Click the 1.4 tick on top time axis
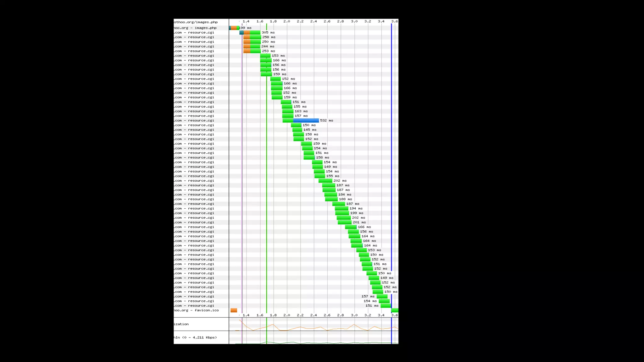Viewport: 644px width, 362px height. tap(246, 21)
